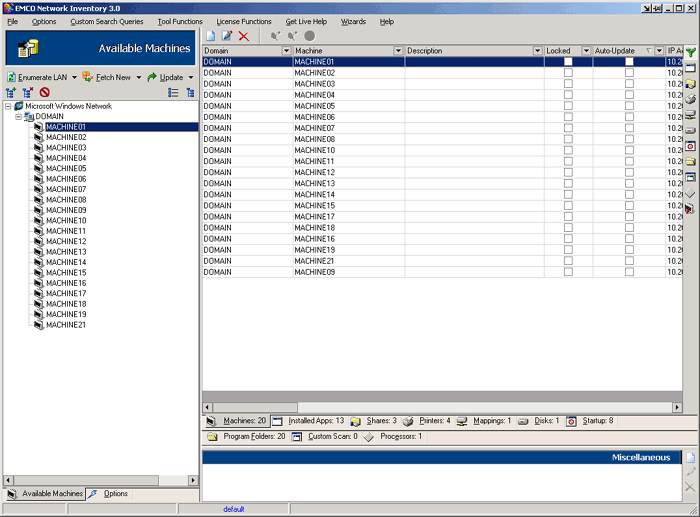Viewport: 700px width, 517px height.
Task: Open the Enumerate LAN dropdown arrow
Action: point(75,77)
